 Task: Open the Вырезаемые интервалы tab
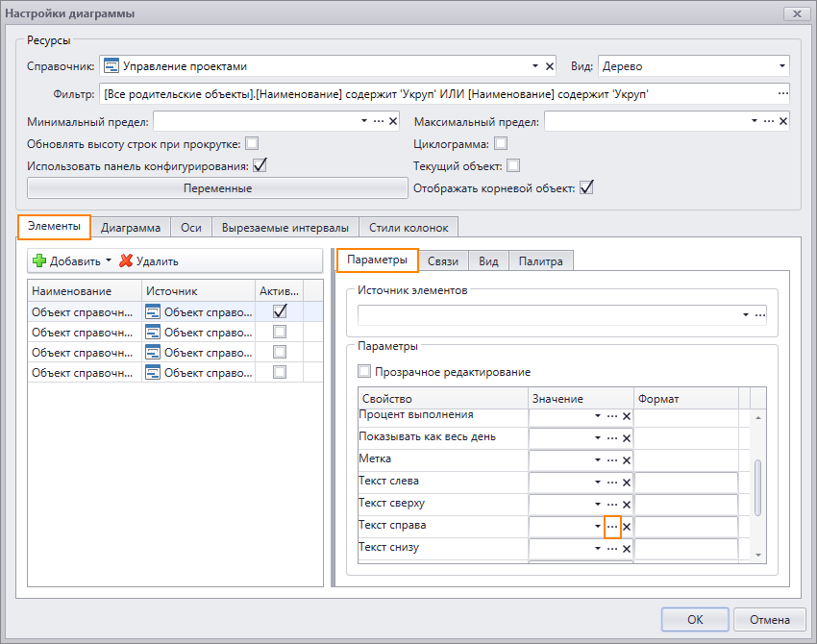(x=285, y=228)
